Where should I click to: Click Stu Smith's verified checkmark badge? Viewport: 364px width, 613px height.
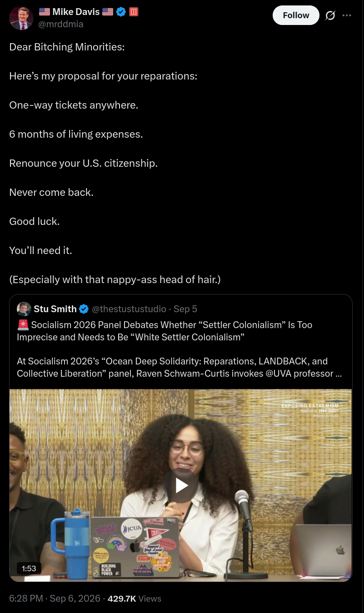84,309
